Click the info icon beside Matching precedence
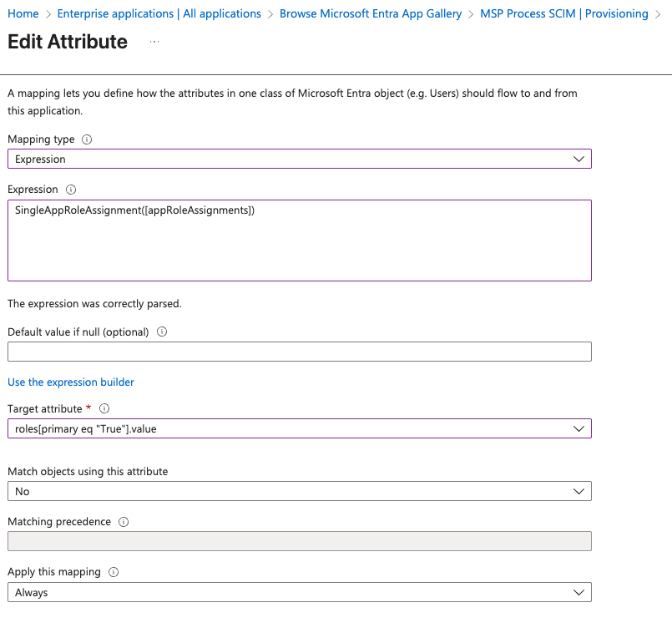The width and height of the screenshot is (672, 638). (x=124, y=522)
